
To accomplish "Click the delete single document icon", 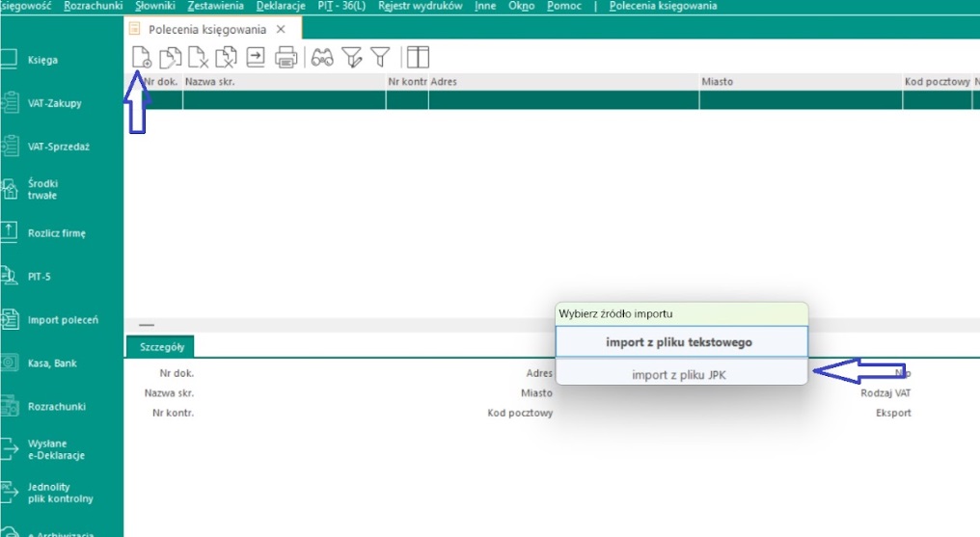I will [198, 58].
